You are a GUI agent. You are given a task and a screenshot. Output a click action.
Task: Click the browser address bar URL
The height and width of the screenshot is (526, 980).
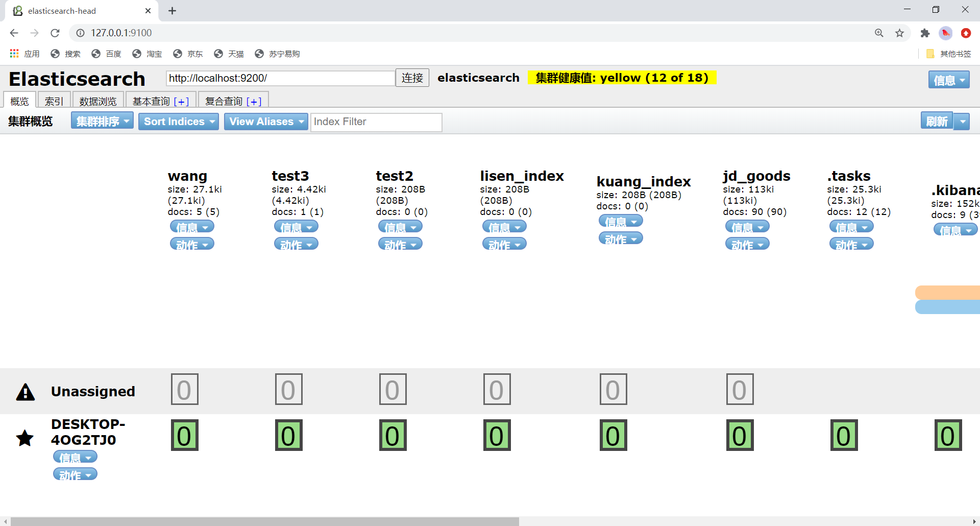tap(121, 33)
